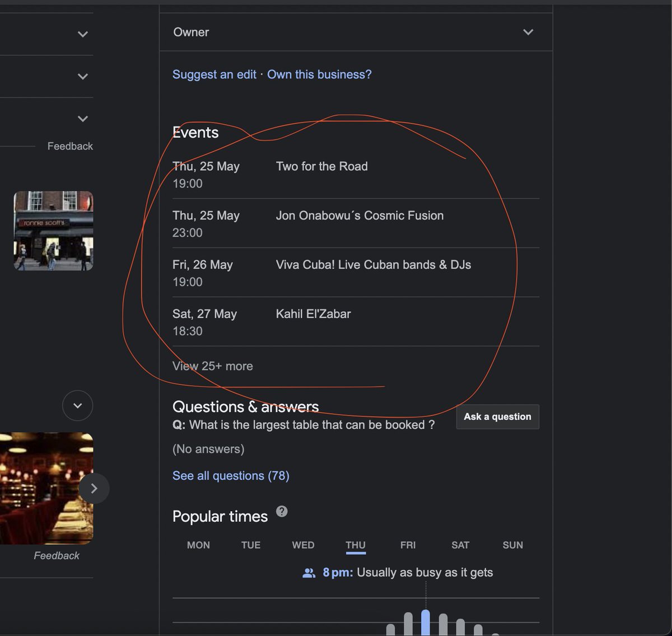Open the restaurant interior photo
This screenshot has height=636, width=672.
[46, 488]
